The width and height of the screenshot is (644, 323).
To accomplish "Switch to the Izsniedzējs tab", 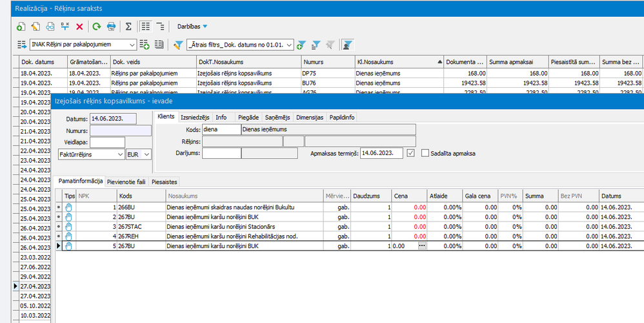I will tap(194, 118).
